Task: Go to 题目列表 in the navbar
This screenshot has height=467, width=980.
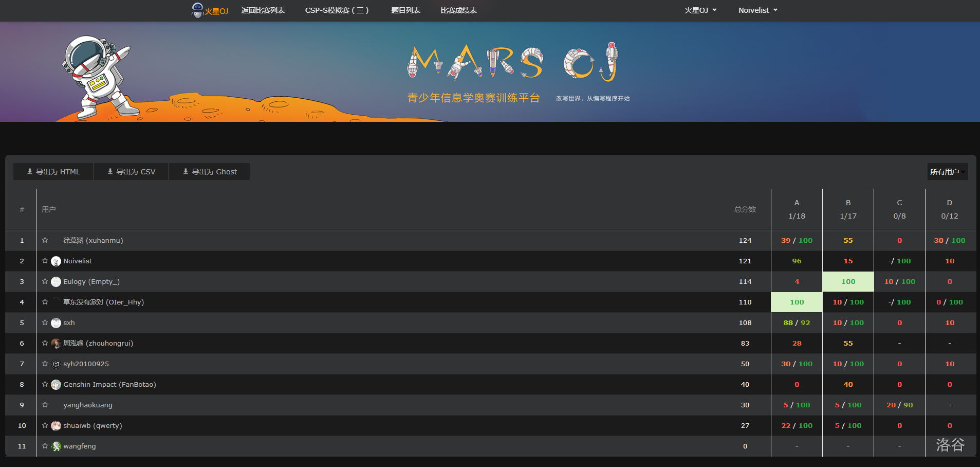Action: pyautogui.click(x=405, y=10)
